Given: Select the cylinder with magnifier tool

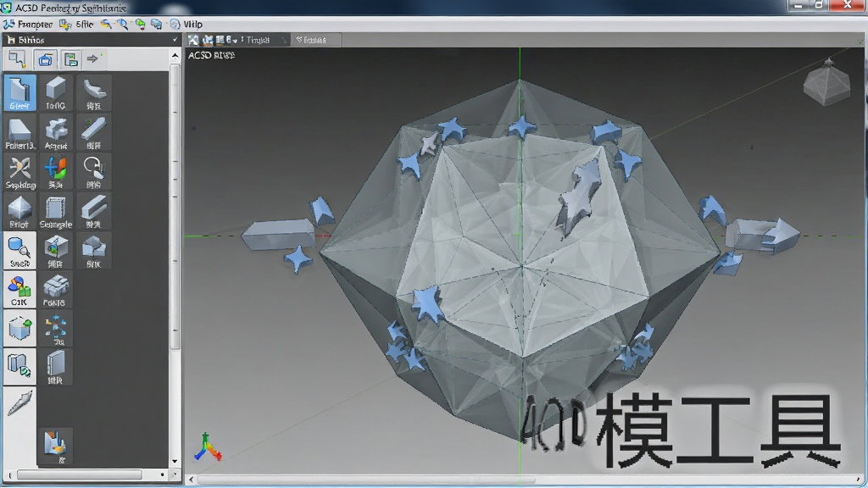Looking at the screenshot, I should pos(20,251).
